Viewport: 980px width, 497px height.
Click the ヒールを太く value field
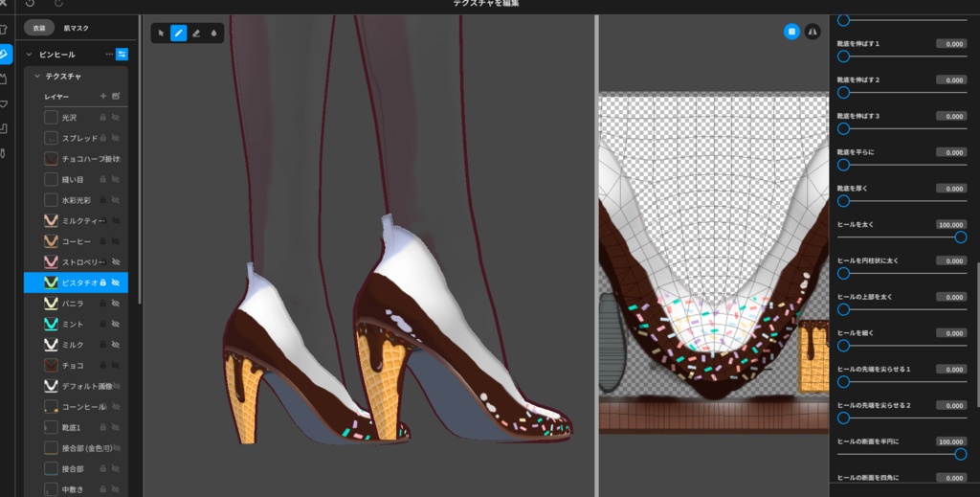click(x=951, y=224)
